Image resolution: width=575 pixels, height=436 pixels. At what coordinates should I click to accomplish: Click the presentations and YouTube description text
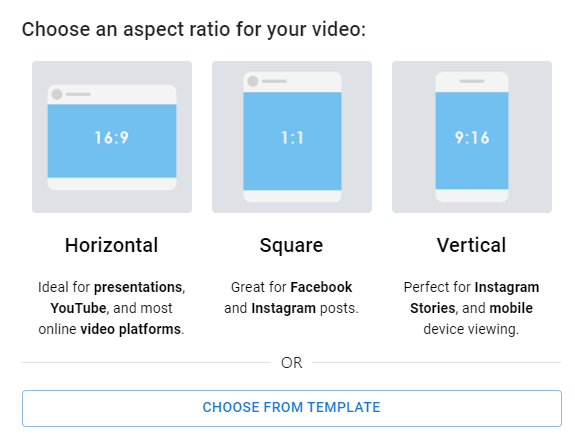(x=111, y=308)
